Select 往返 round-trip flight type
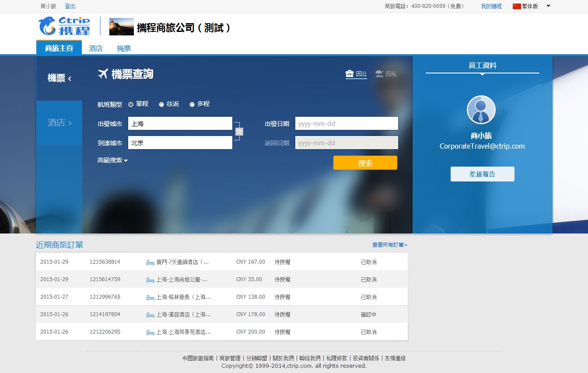This screenshot has height=373, width=588. coord(161,105)
